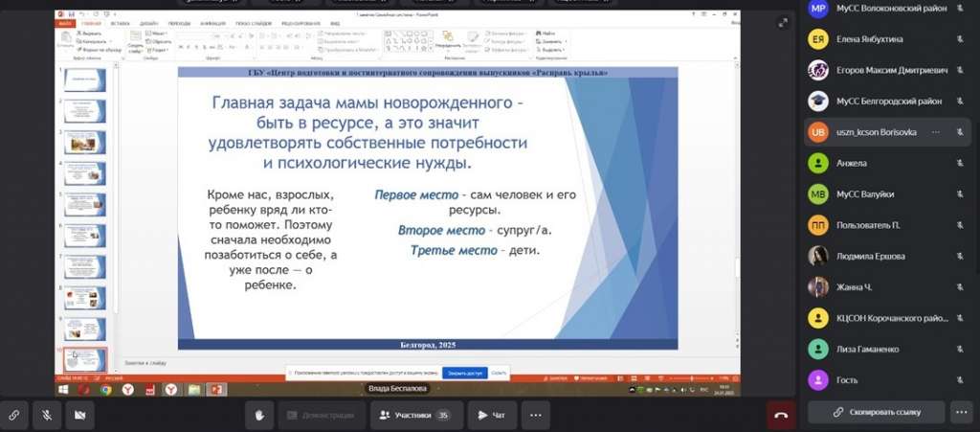Switch to the Вставка ribbon tab
The width and height of the screenshot is (980, 432).
121,23
